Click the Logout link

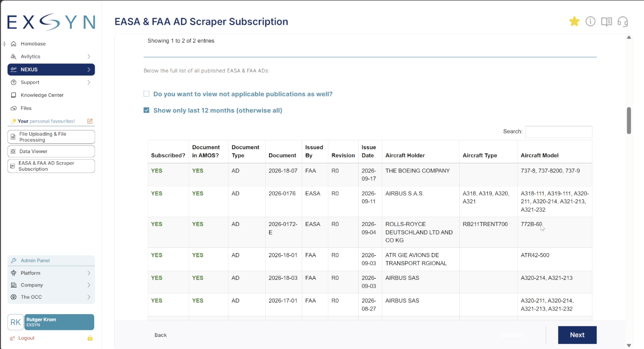[x=27, y=338]
